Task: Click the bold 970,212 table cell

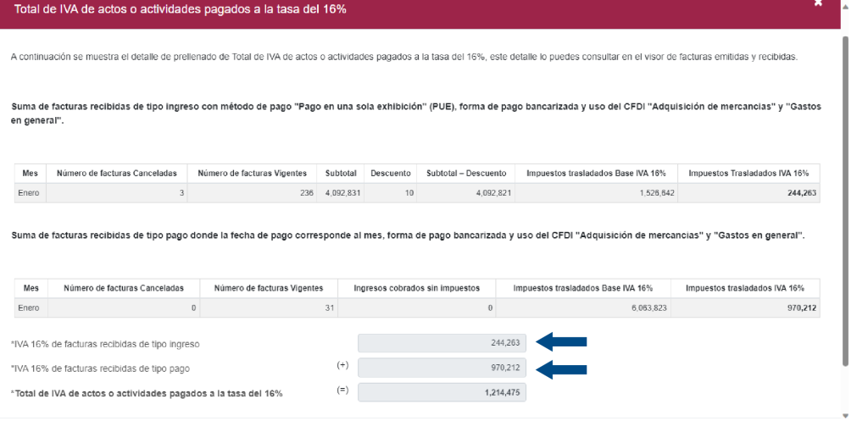Action: 746,308
